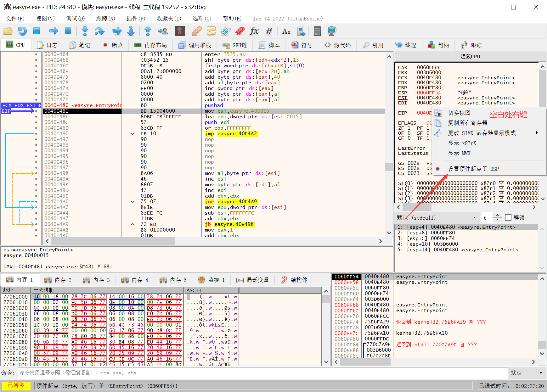Open the calculator tool icon
The image size is (547, 392).
click(317, 31)
